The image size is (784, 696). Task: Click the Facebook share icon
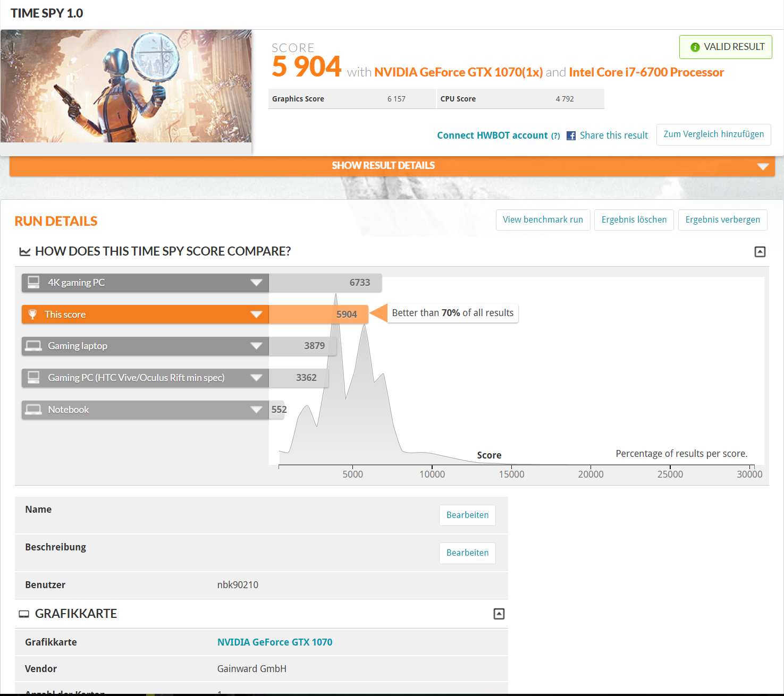(571, 135)
